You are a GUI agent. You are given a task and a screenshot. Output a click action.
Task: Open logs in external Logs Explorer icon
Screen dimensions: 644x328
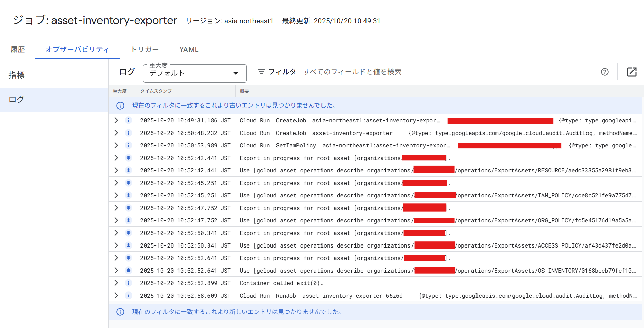631,72
